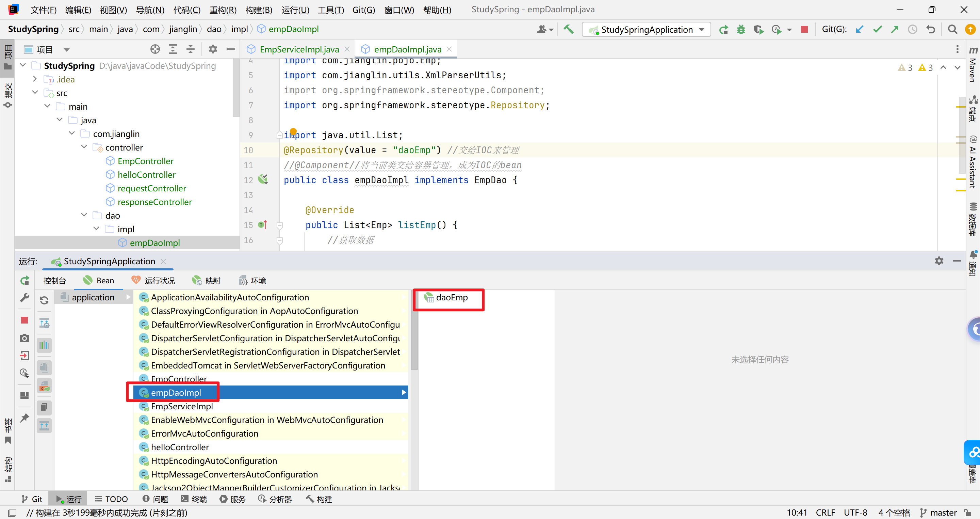Click the Build project hammer icon
The width and height of the screenshot is (980, 519).
[569, 29]
